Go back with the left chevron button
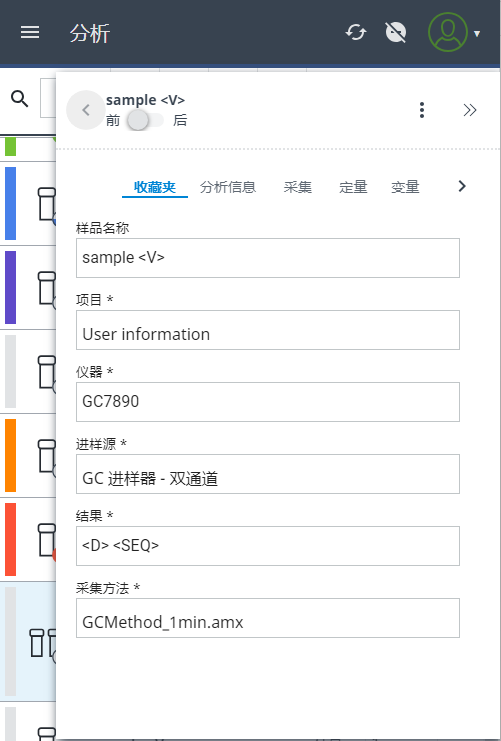The height and width of the screenshot is (741, 501). (x=86, y=110)
